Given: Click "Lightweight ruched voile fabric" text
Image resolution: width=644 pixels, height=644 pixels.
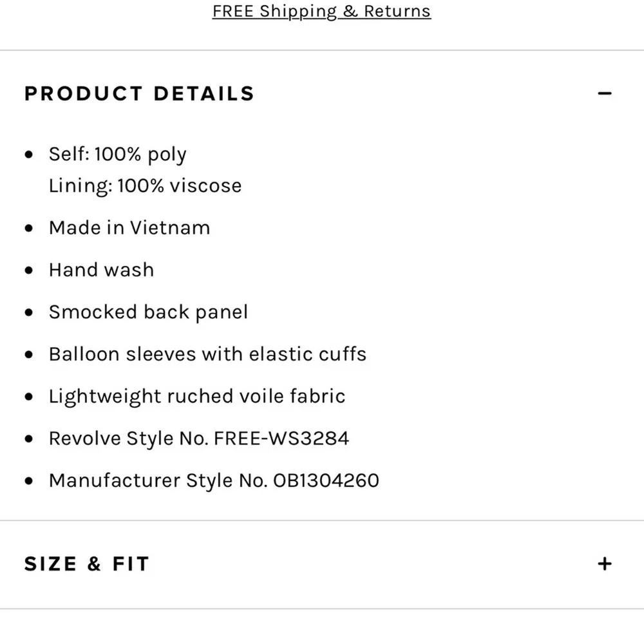Looking at the screenshot, I should point(197,396).
